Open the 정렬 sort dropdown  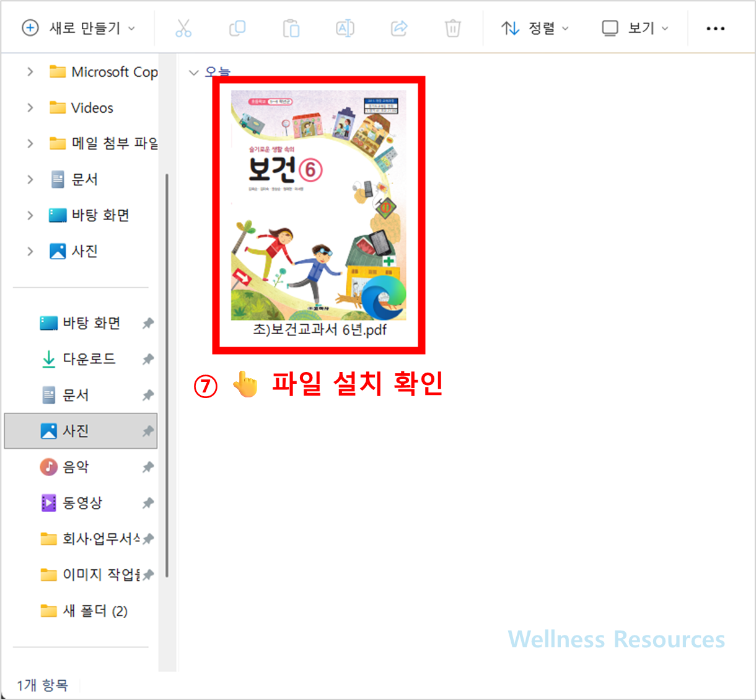535,28
